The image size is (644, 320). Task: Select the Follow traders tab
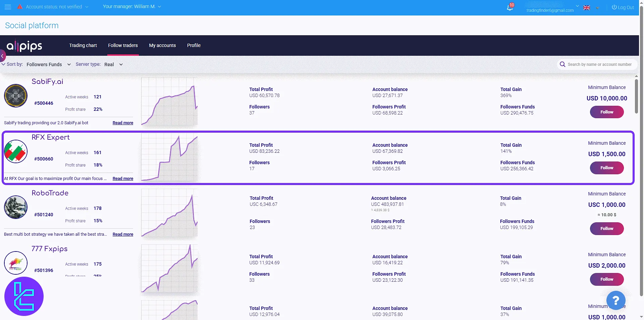pos(123,45)
